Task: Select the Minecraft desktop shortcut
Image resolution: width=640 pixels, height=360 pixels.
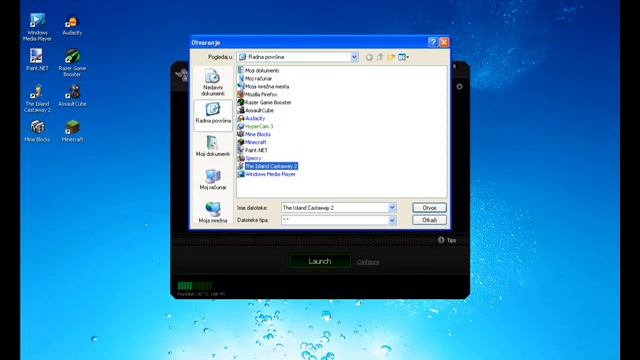Action: (72, 131)
